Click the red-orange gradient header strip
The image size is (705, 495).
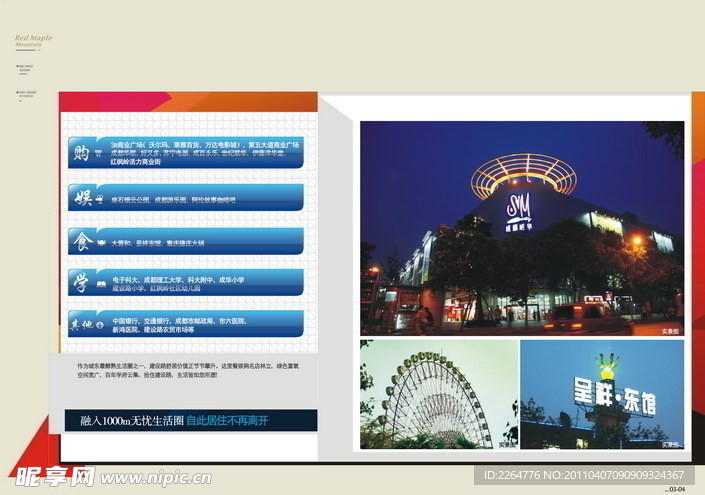pyautogui.click(x=188, y=101)
